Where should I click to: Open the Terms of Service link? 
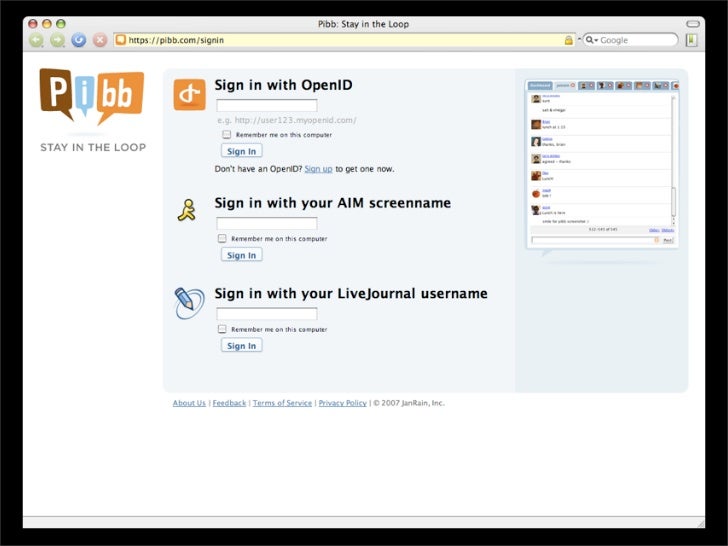(282, 403)
